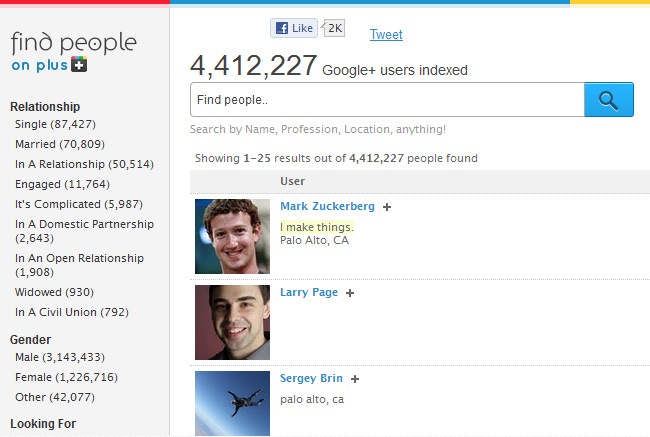Filter results by Female gender

pos(66,377)
